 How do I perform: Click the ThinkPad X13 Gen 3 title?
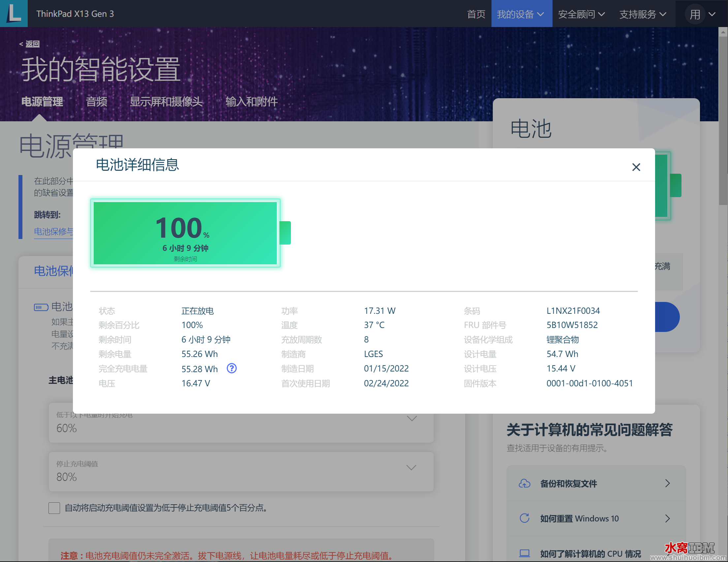point(75,14)
